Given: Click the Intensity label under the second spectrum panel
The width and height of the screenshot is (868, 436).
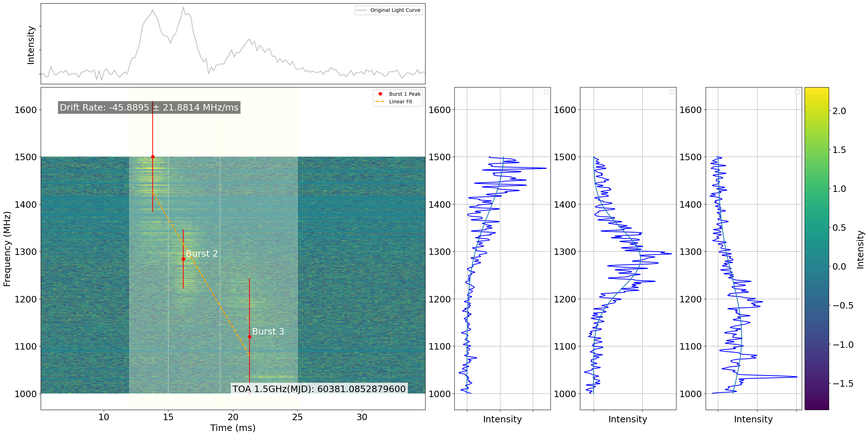Looking at the screenshot, I should (x=628, y=419).
